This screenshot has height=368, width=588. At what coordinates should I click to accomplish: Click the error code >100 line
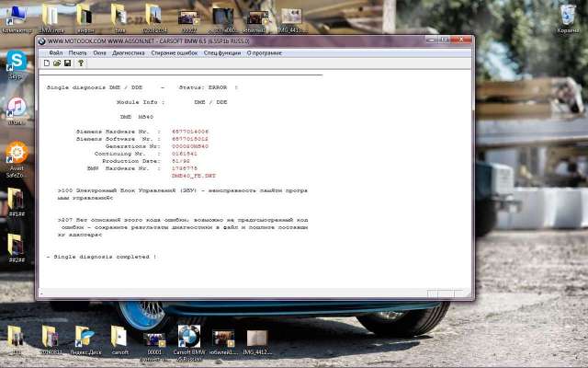(183, 194)
